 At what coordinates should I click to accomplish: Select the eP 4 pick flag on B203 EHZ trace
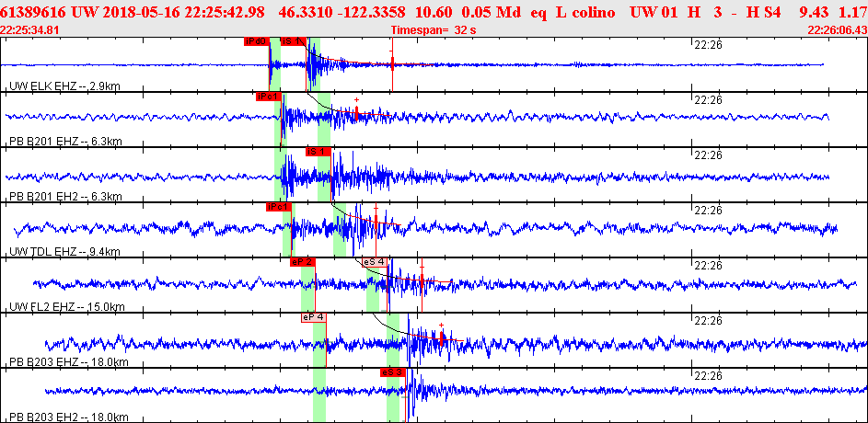point(313,317)
